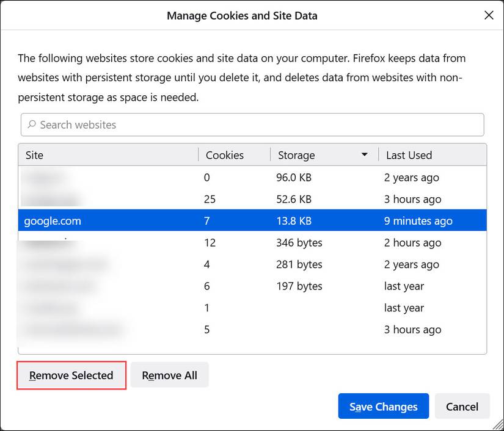Click the close X of the dialog
Viewport: 504px width, 431px height.
click(488, 15)
